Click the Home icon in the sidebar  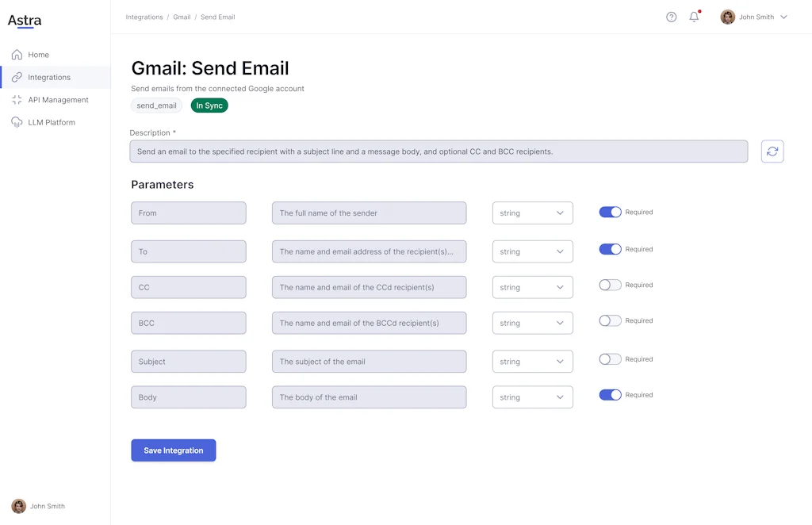[16, 55]
